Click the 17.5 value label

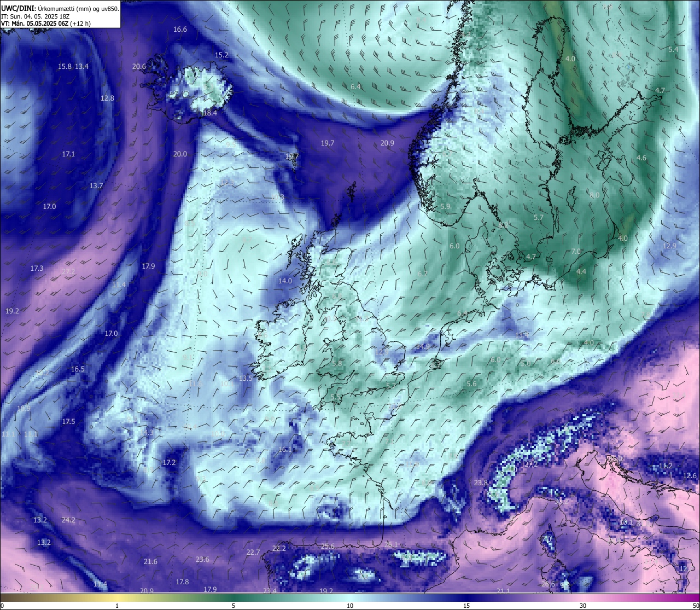coord(68,422)
